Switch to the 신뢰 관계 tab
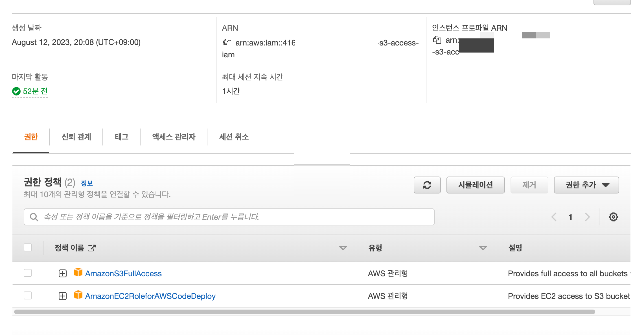 [x=76, y=137]
